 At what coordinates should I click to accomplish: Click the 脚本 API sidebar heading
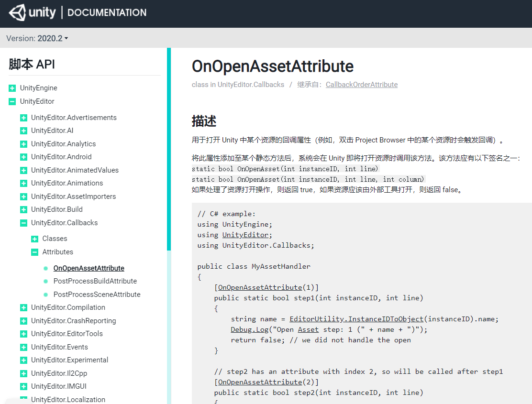(x=32, y=64)
